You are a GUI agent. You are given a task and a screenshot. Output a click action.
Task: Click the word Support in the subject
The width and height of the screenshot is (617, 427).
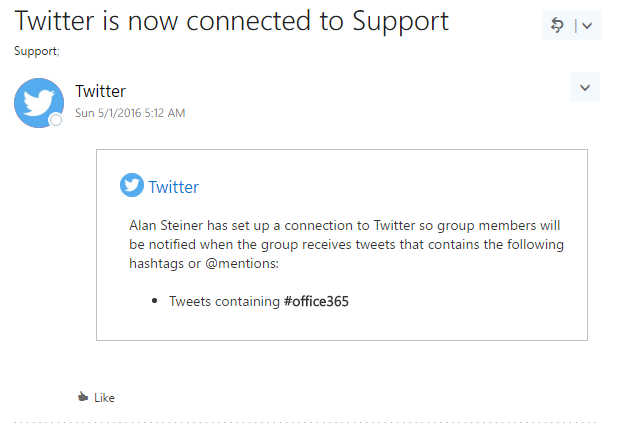398,20
